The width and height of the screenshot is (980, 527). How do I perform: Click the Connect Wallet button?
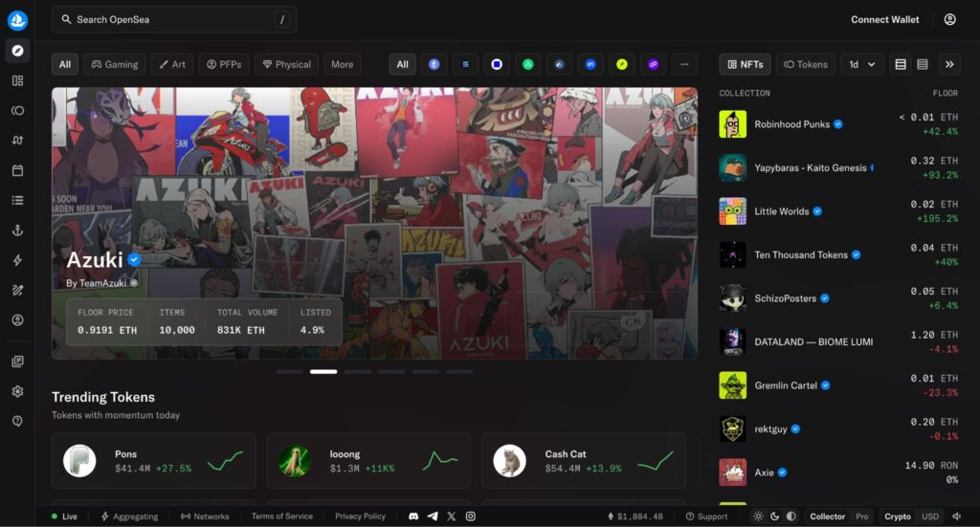(884, 19)
